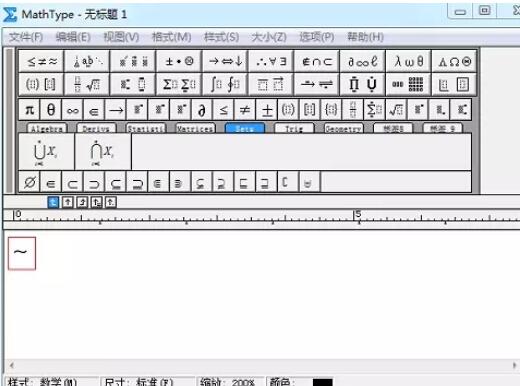Open the 视图(V) menu
Screen dimensions: 520x386
click(121, 37)
